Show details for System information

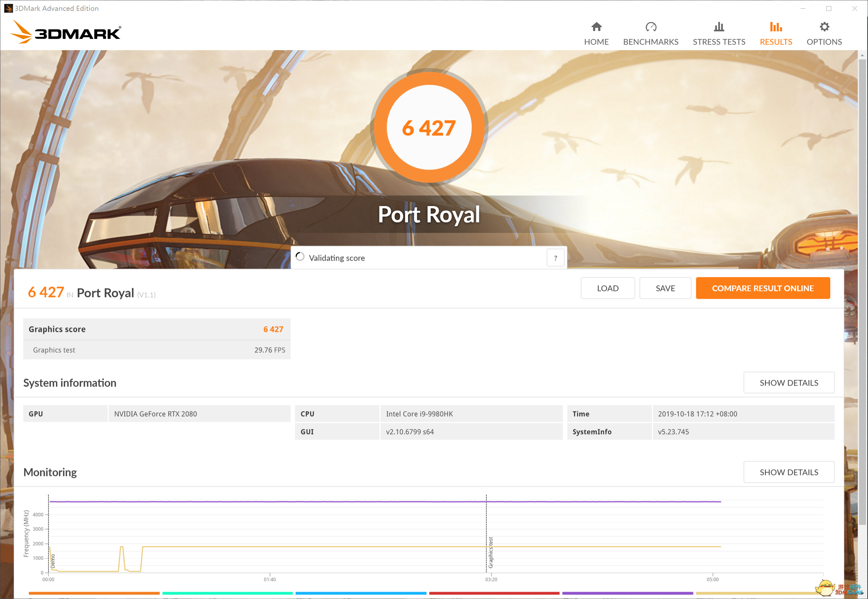[788, 382]
